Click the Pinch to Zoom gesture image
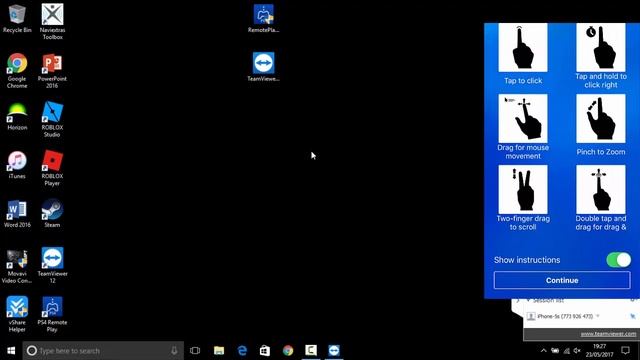640x360 pixels. (600, 118)
